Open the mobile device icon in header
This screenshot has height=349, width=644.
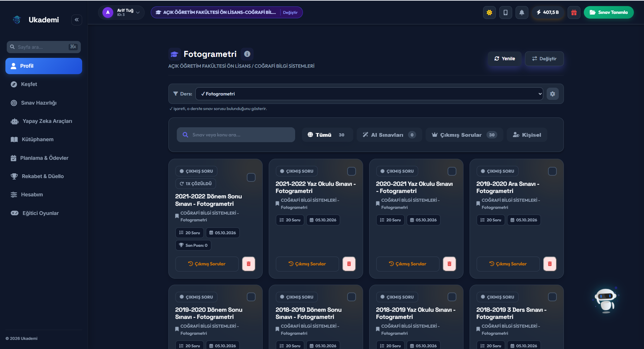coord(505,13)
